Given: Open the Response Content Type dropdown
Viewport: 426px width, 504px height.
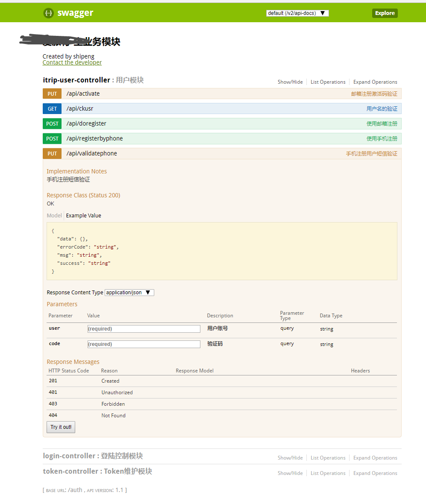Looking at the screenshot, I should click(129, 293).
